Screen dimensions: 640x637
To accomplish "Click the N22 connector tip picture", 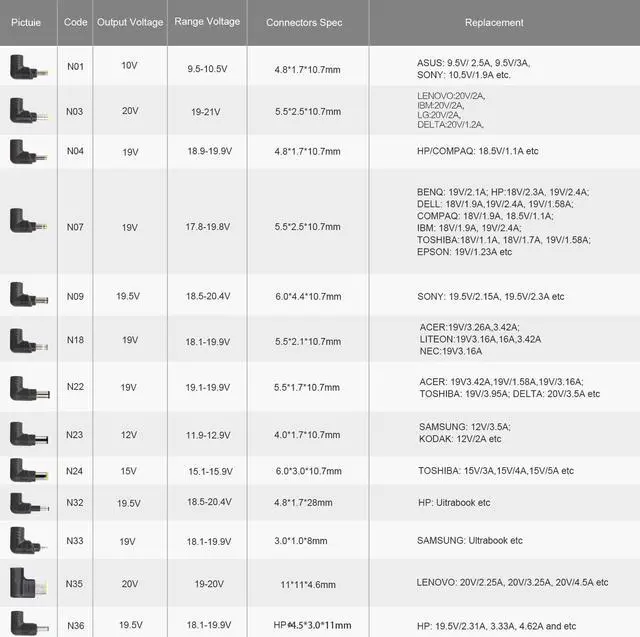I will tap(29, 388).
